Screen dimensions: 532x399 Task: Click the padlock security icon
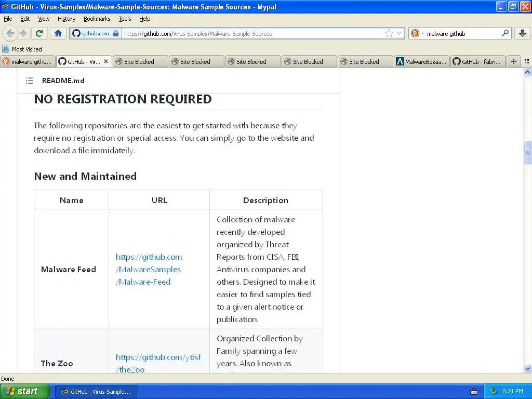[116, 33]
